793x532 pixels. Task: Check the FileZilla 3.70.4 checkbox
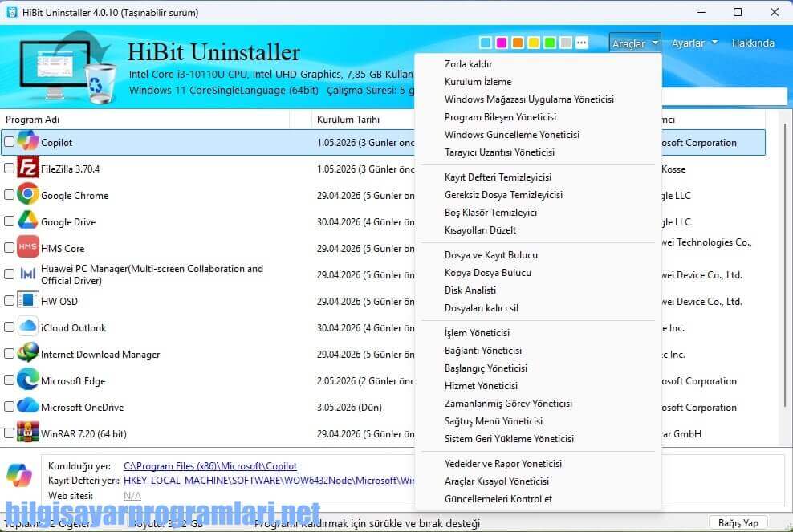9,169
